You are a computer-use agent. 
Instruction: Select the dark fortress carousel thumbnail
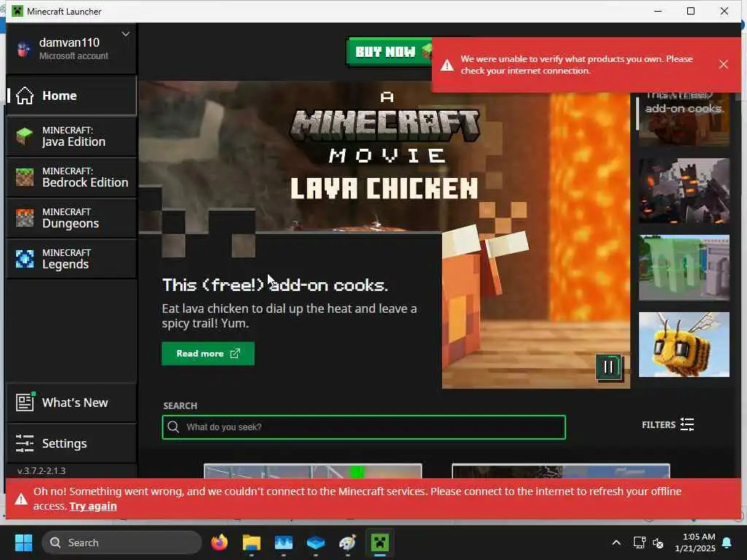point(684,191)
